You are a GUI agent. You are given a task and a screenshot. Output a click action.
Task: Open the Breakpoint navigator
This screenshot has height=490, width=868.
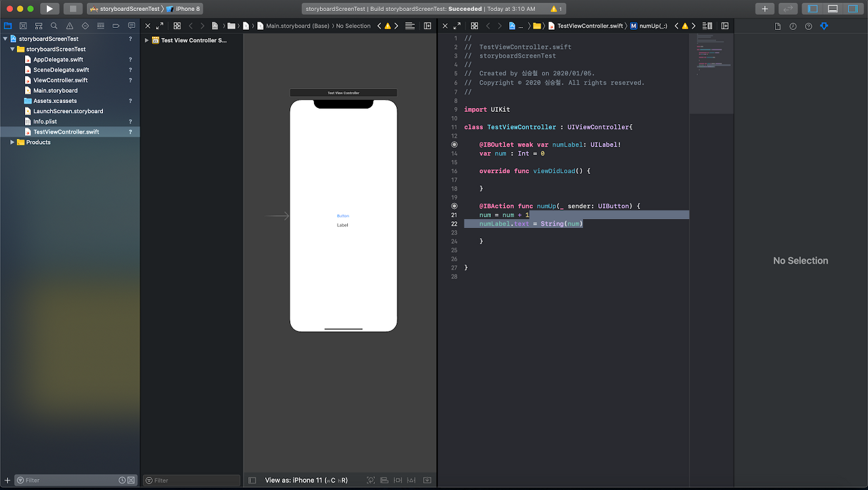tap(116, 26)
